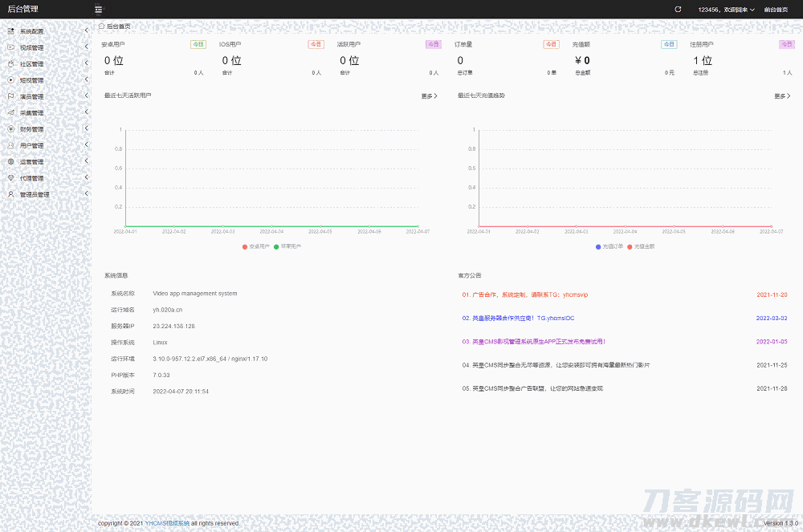
Task: Toggle 苹果用户 legend in active users chart
Action: point(287,246)
